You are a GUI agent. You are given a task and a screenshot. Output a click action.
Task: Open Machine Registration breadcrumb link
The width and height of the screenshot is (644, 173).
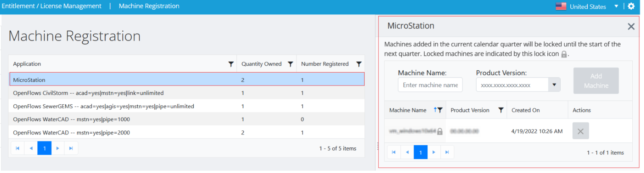149,6
